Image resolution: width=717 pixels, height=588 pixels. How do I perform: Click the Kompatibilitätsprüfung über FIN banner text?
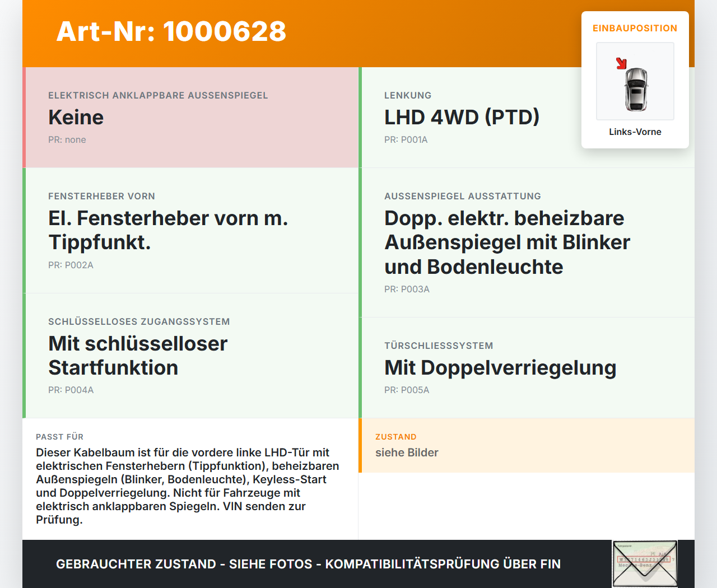click(308, 564)
